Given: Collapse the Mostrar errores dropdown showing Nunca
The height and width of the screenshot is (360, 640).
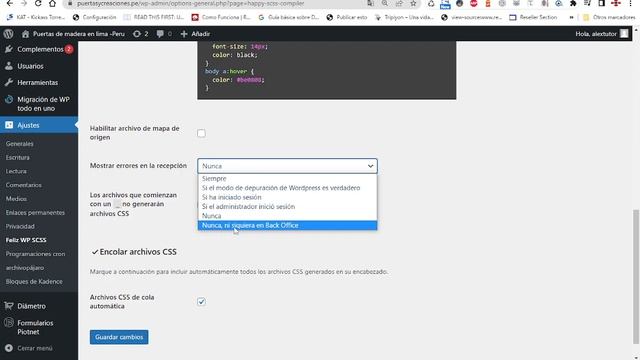Looking at the screenshot, I should [287, 166].
